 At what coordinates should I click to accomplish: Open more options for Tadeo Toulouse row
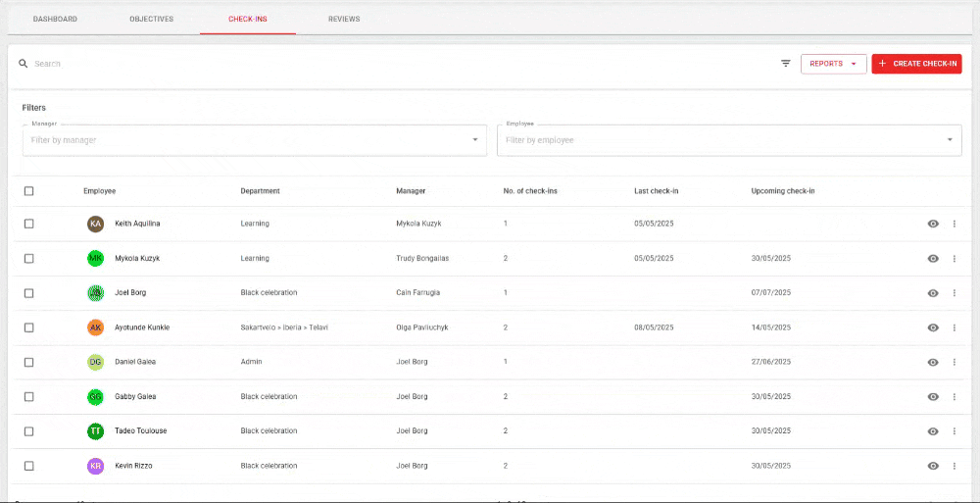pyautogui.click(x=954, y=431)
